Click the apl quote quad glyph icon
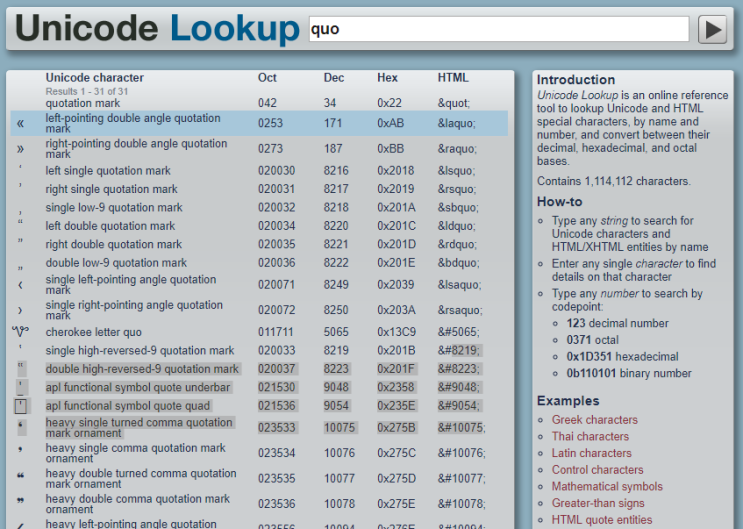The width and height of the screenshot is (743, 529). point(20,406)
